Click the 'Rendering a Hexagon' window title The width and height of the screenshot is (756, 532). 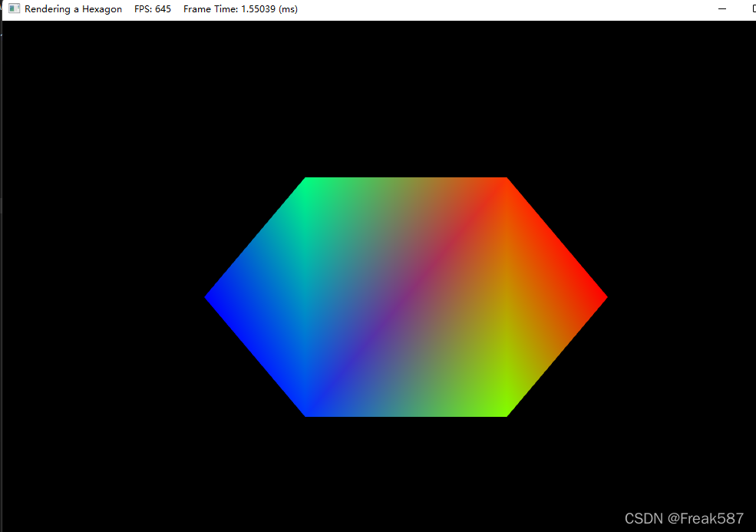pyautogui.click(x=73, y=9)
